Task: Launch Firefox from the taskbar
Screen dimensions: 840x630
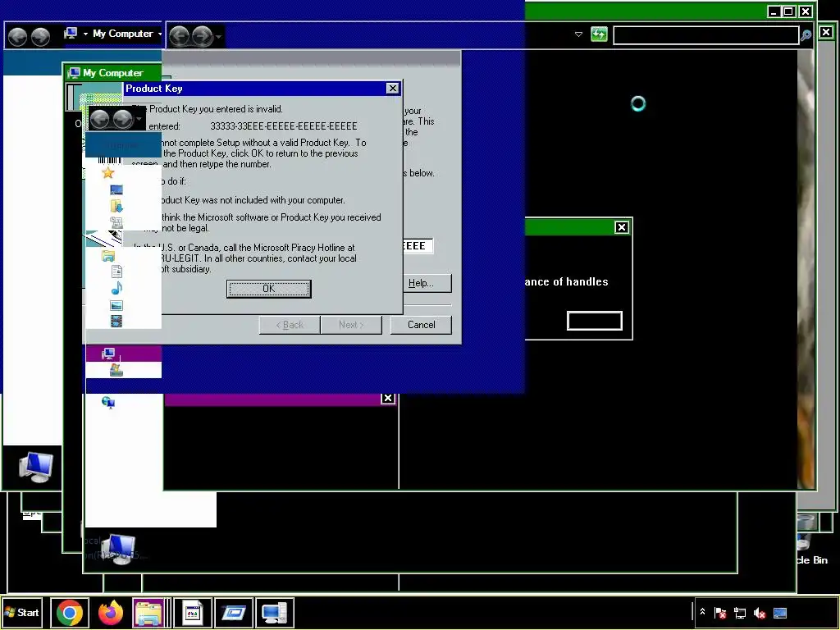Action: [x=111, y=613]
